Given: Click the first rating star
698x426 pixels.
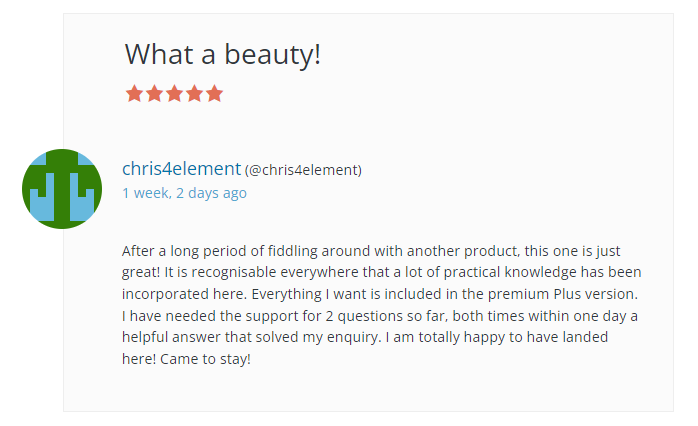Looking at the screenshot, I should (x=134, y=94).
